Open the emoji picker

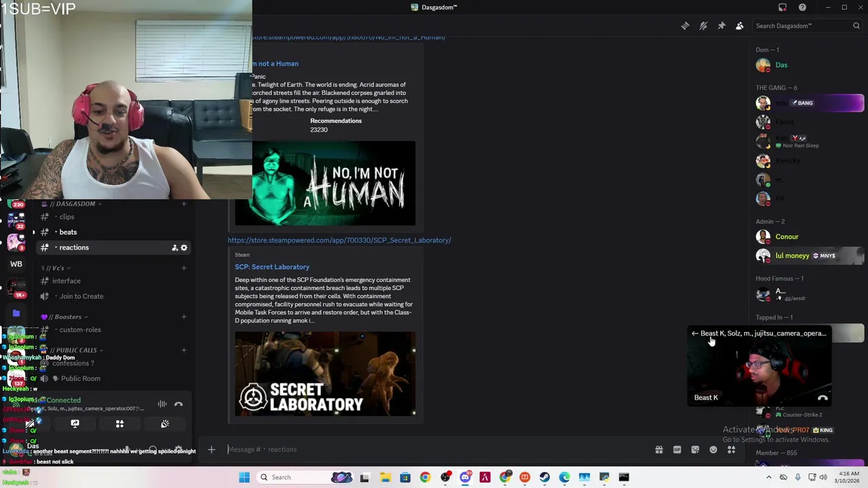tap(713, 449)
